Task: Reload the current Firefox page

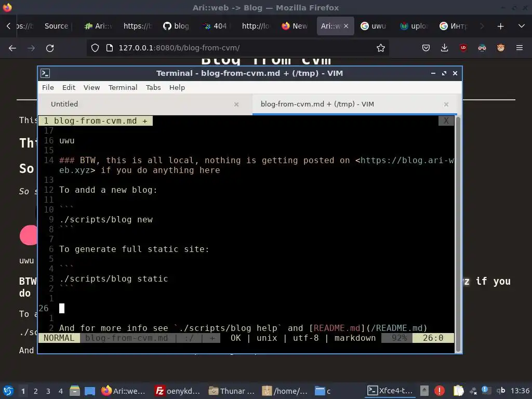Action: point(50,48)
